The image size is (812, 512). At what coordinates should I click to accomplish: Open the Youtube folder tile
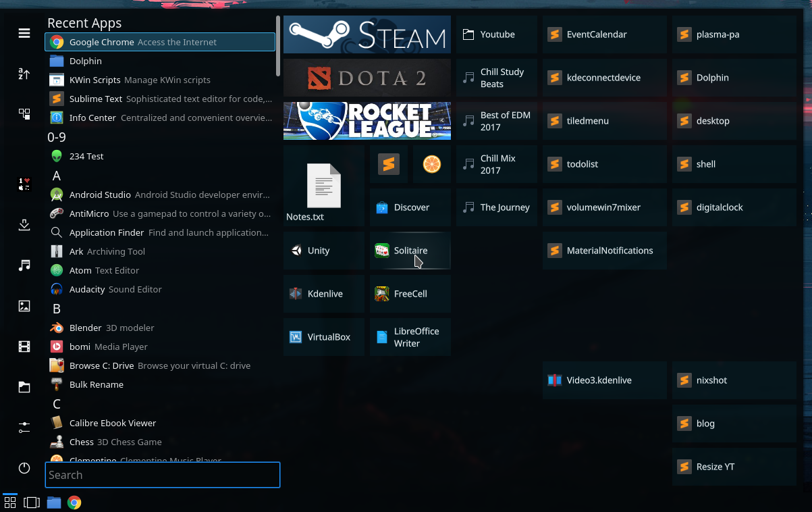[497, 34]
